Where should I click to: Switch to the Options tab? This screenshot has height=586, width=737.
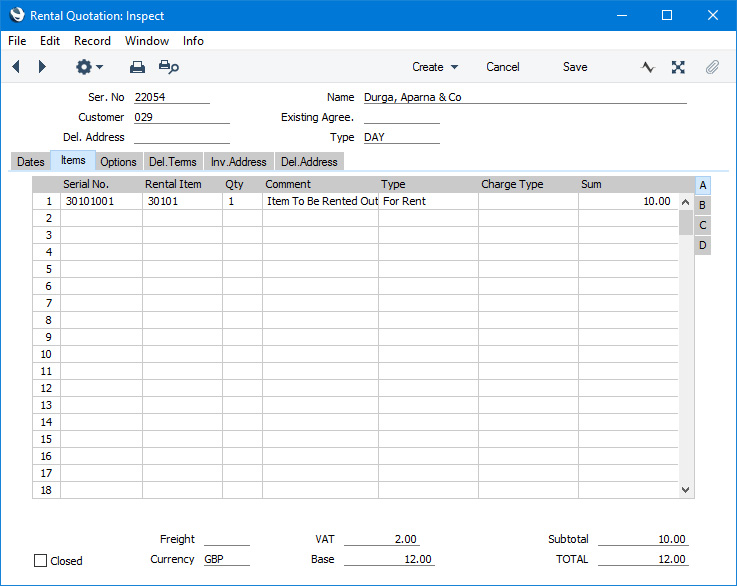coord(118,162)
